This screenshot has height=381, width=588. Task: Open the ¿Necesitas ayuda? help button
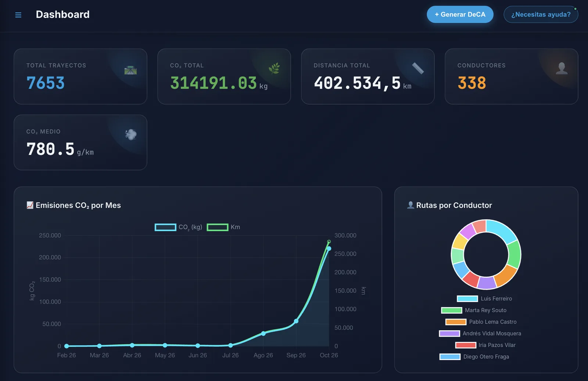coord(541,14)
